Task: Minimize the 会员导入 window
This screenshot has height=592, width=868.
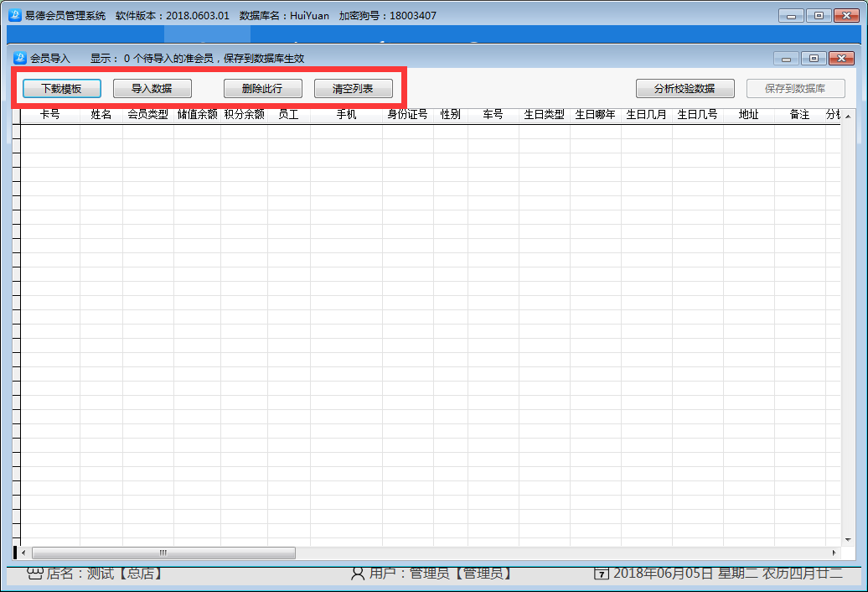Action: pos(786,58)
